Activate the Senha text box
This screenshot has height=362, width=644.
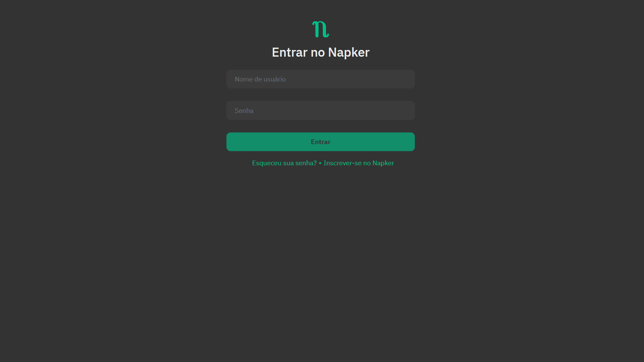point(321,111)
